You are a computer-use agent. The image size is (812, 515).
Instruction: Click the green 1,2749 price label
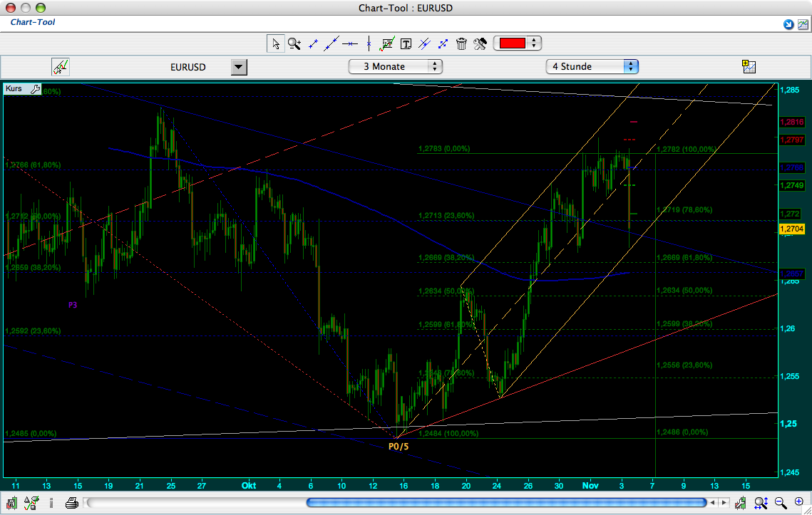coord(792,185)
